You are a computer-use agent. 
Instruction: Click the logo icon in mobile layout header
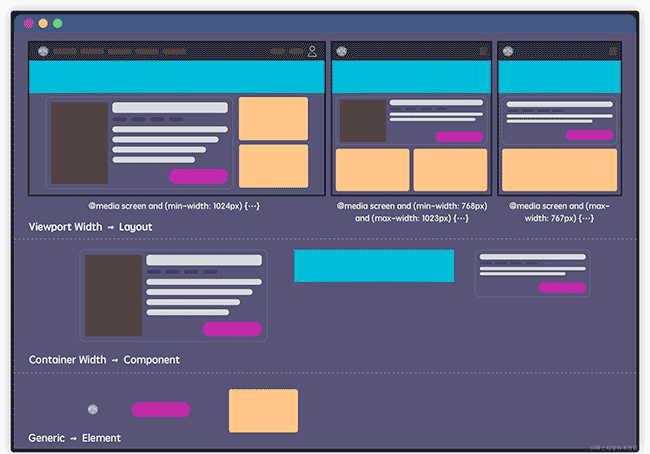tap(507, 51)
